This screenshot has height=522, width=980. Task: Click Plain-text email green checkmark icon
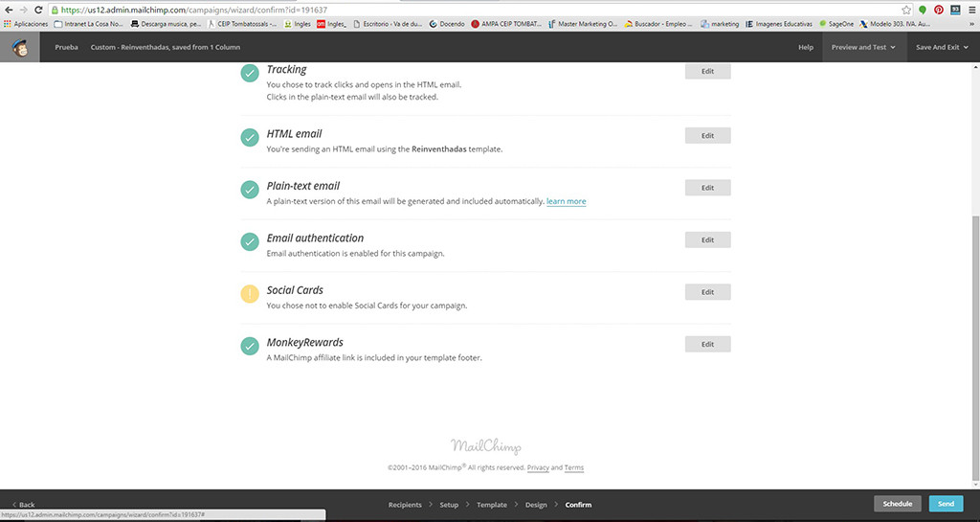250,190
